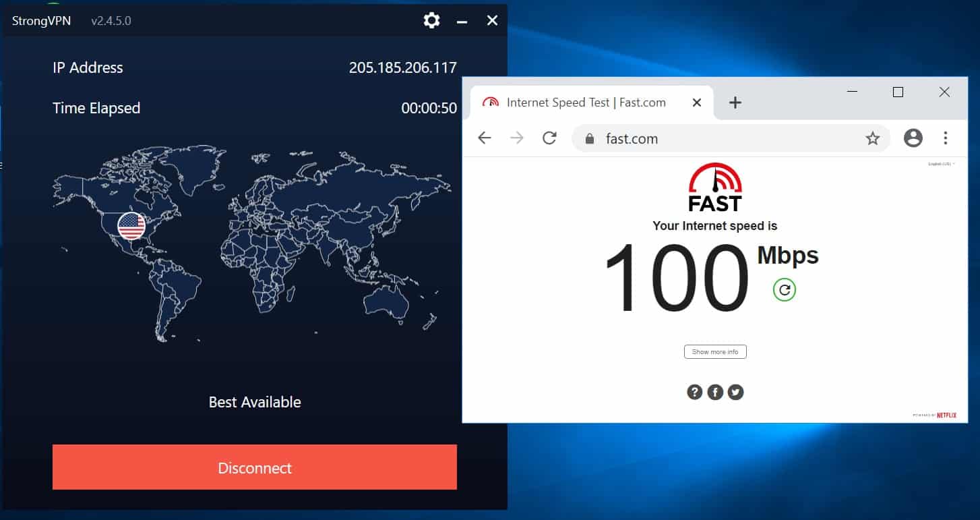Minimize the StrongVPN window
This screenshot has height=520, width=980.
point(462,21)
